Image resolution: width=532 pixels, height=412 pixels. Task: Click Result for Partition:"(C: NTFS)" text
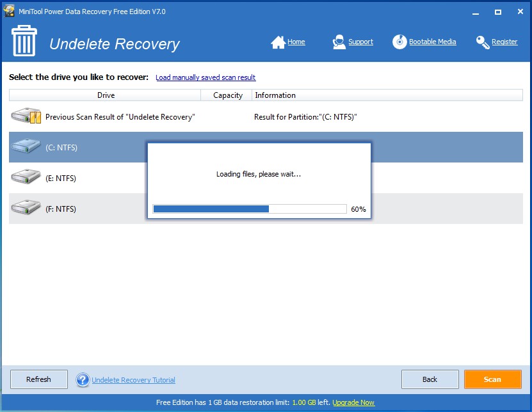point(305,117)
